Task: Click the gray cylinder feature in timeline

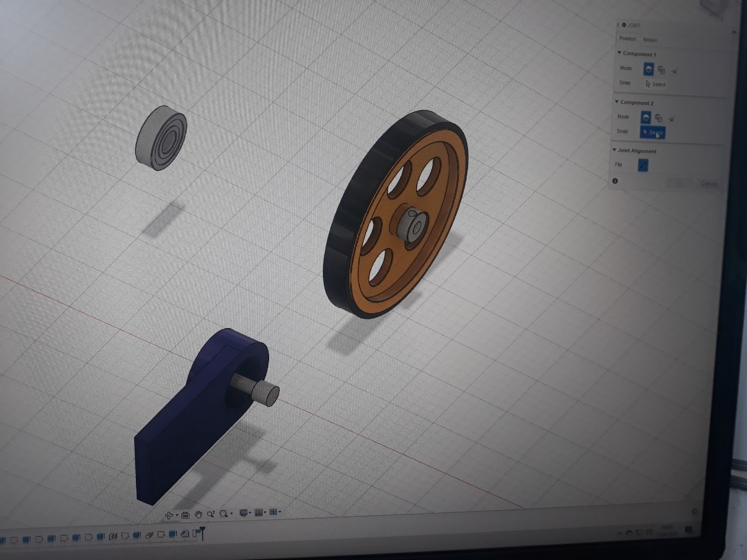Action: (x=149, y=535)
